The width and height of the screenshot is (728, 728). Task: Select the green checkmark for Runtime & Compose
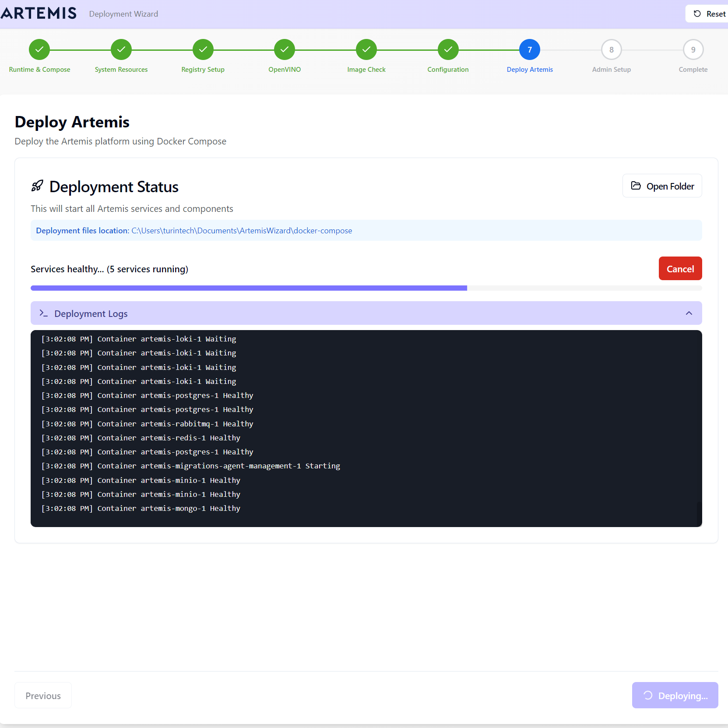[39, 49]
